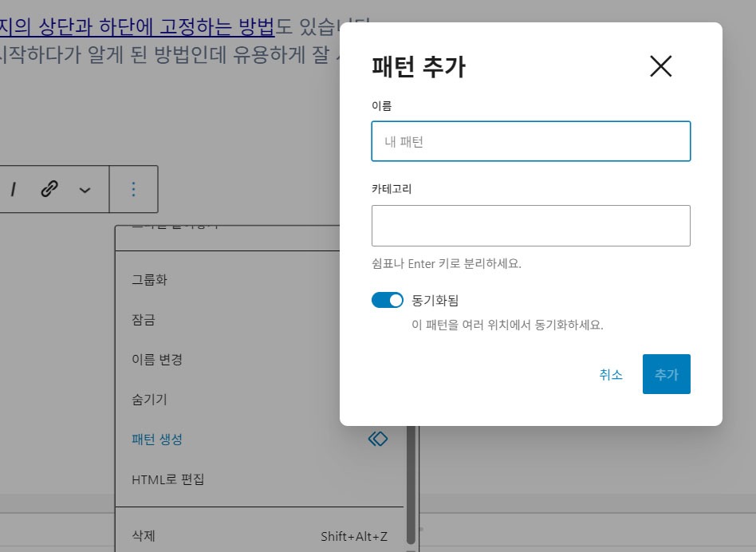Click the pattern icon beside 패턴 생성
Viewport: 756px width, 552px height.
(x=377, y=439)
